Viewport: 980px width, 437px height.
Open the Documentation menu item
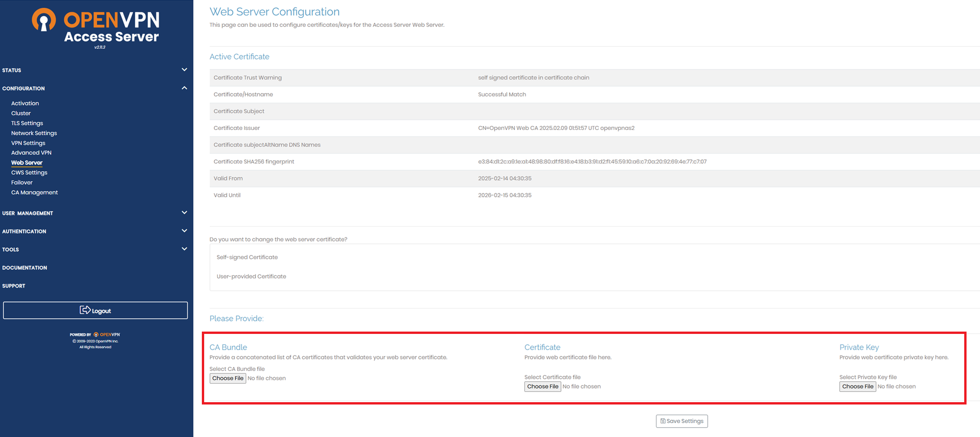coord(25,267)
